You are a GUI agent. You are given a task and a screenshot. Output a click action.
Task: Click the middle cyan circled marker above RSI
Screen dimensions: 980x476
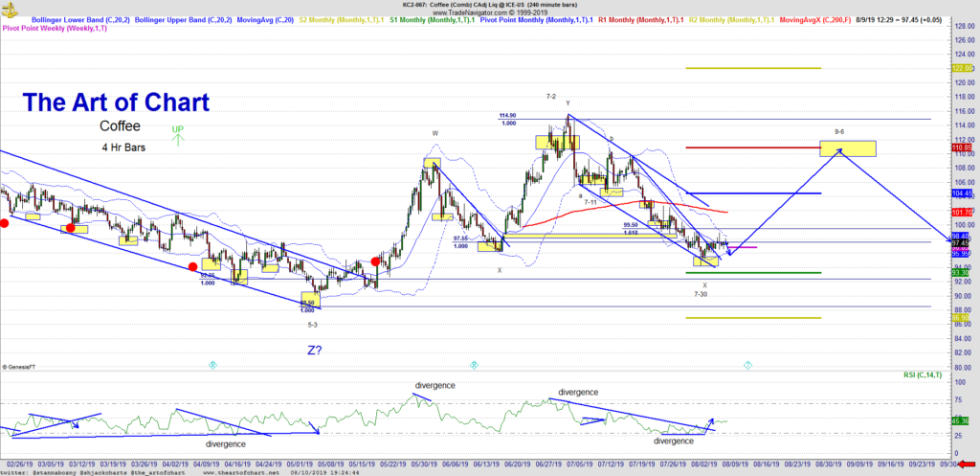(474, 365)
